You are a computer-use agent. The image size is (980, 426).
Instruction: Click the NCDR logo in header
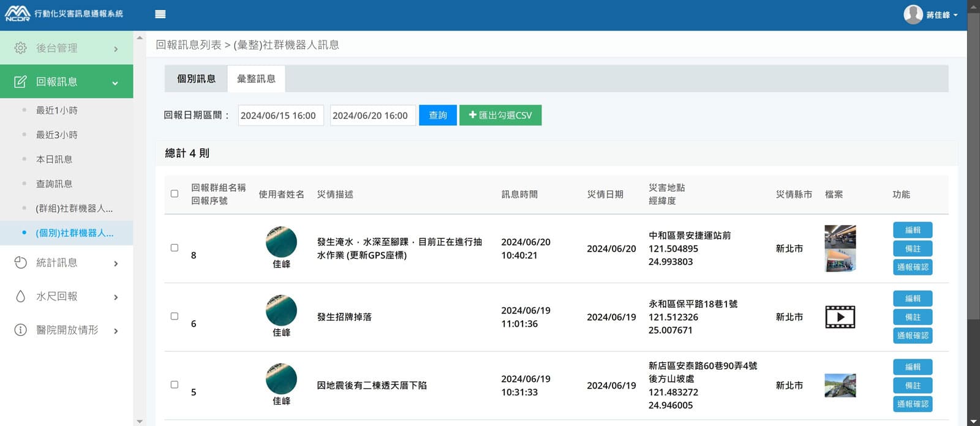pyautogui.click(x=17, y=13)
